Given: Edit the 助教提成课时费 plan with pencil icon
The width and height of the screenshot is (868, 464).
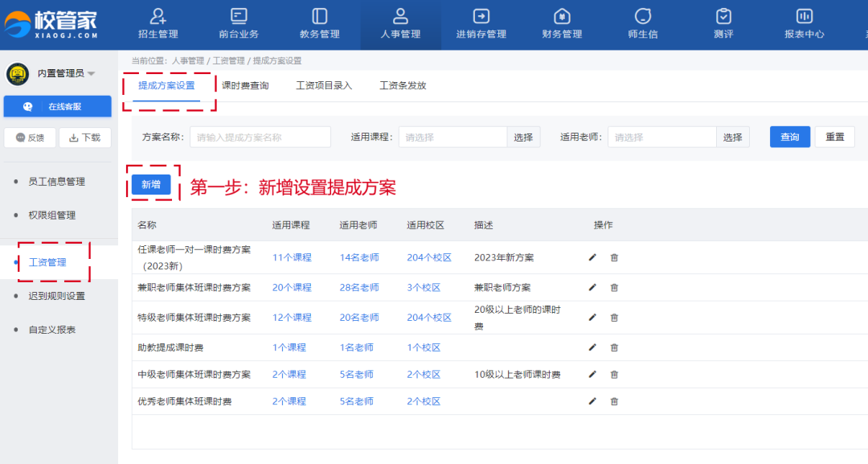Looking at the screenshot, I should (592, 347).
